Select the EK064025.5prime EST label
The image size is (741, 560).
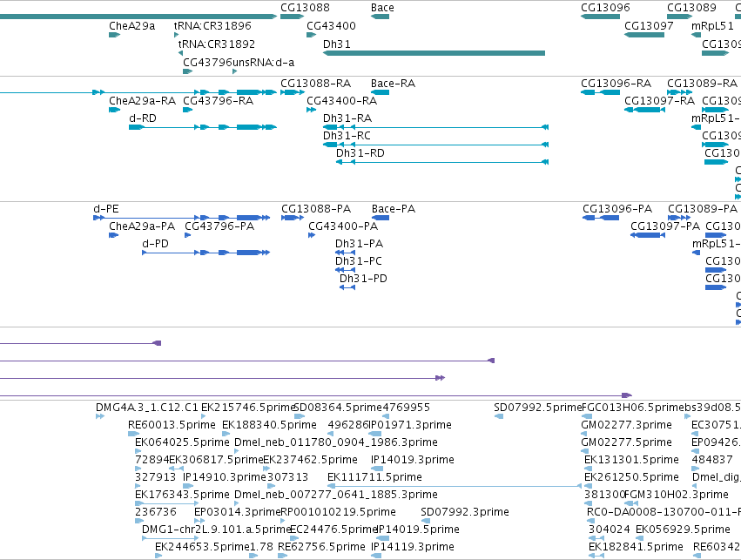coord(182,442)
